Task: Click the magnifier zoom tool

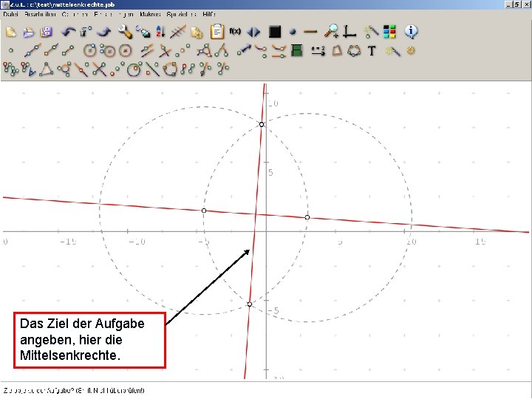Action: 331,31
